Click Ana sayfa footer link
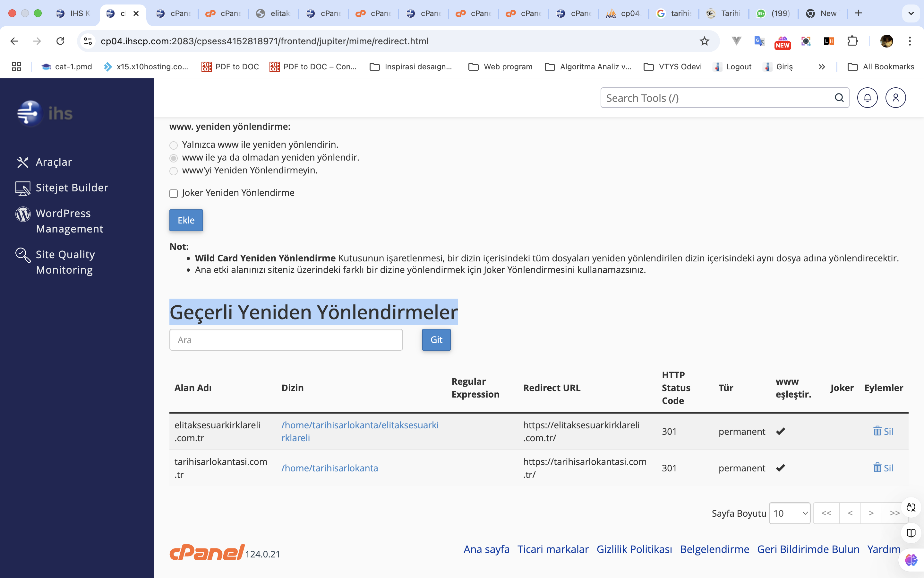 click(486, 549)
